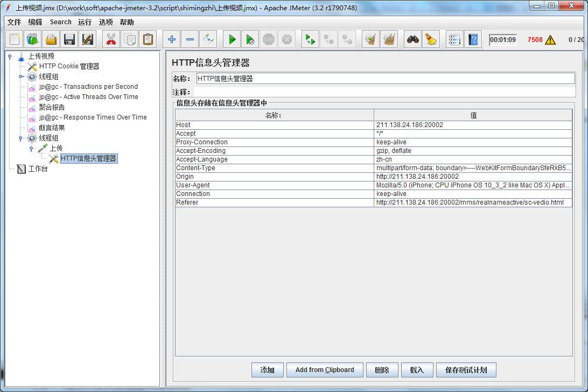Screen dimensions: 588x392
Task: Open the 帮助 menu
Action: tap(127, 22)
